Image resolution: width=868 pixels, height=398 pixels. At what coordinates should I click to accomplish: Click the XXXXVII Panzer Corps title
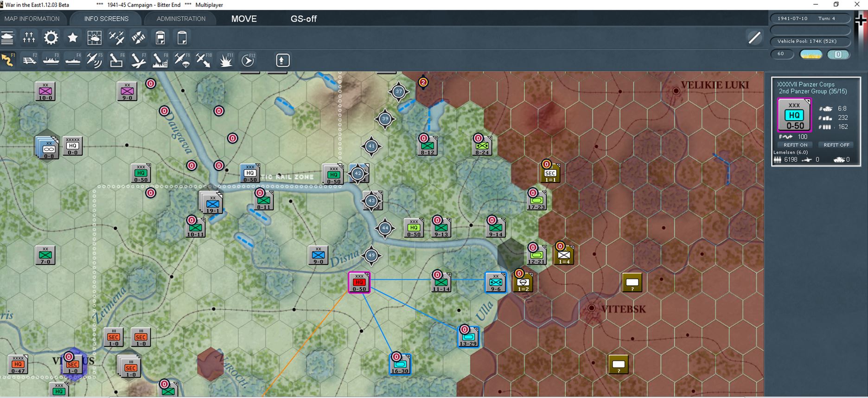[x=806, y=84]
